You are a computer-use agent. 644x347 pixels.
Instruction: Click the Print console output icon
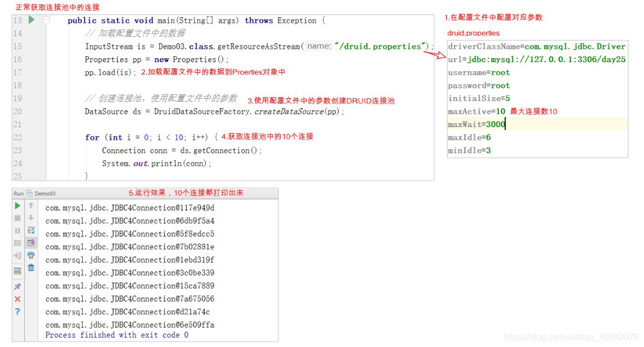31,255
